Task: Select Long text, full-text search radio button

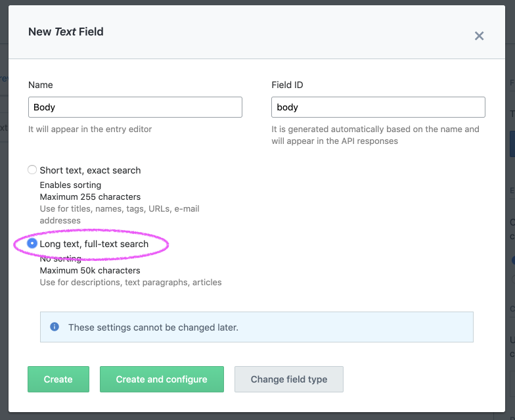Action: pyautogui.click(x=32, y=244)
